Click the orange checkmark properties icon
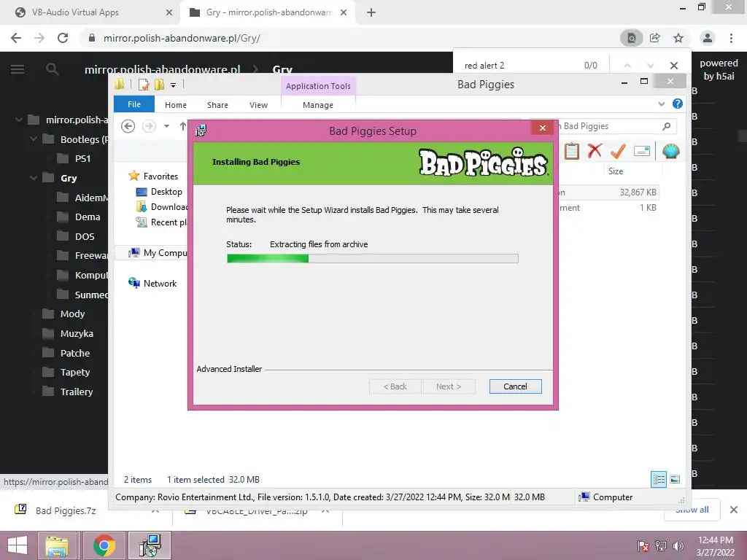This screenshot has height=560, width=747. click(x=618, y=151)
